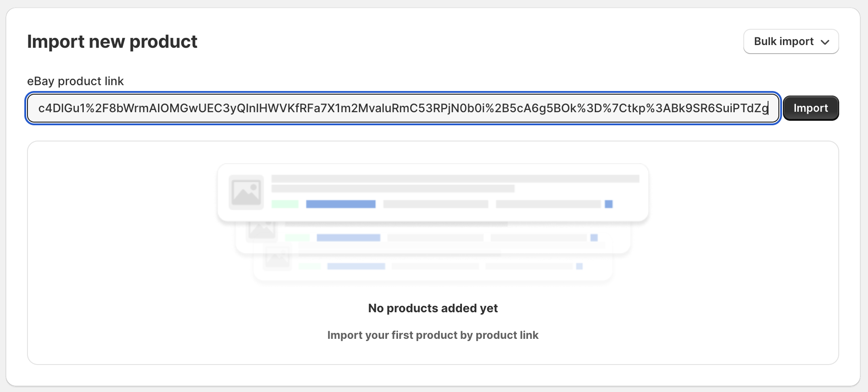Click the small blue square on middle card
This screenshot has width=868, height=392.
click(x=594, y=237)
